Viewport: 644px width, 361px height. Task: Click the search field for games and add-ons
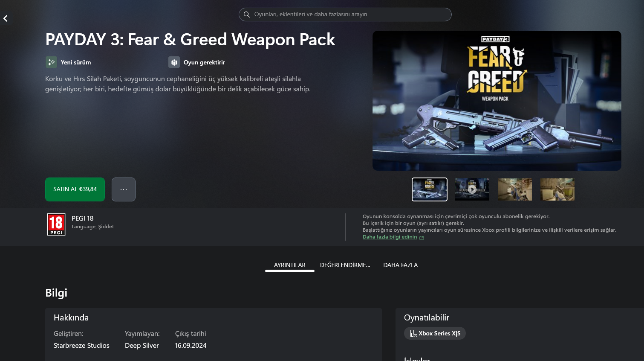pos(345,15)
